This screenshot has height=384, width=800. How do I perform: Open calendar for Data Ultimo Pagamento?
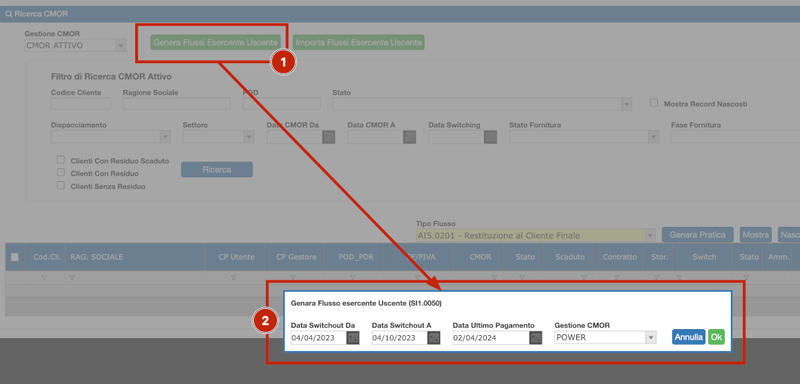coord(536,338)
